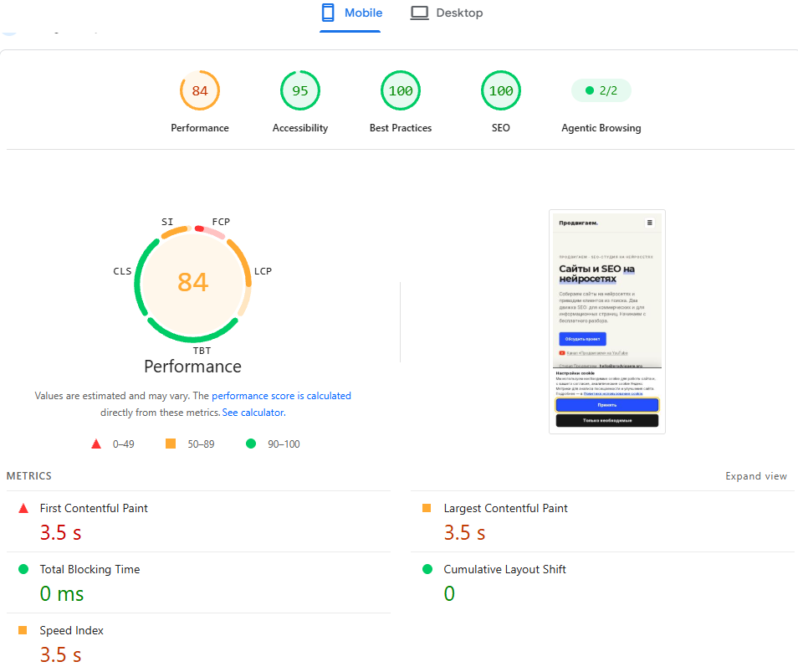Click the orange square 50–89 legend icon
The image size is (798, 672).
point(171,444)
